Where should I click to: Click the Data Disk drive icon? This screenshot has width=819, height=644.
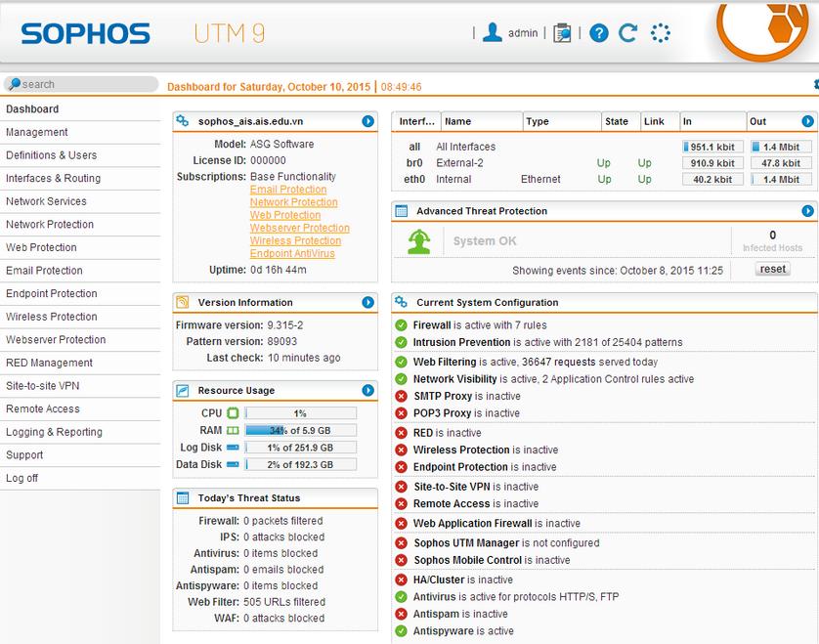pyautogui.click(x=233, y=464)
